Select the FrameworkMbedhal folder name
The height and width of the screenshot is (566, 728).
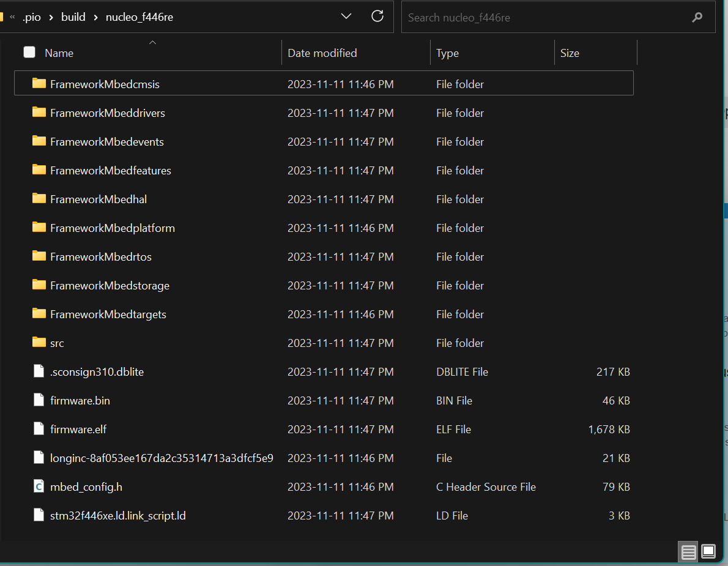(x=98, y=199)
